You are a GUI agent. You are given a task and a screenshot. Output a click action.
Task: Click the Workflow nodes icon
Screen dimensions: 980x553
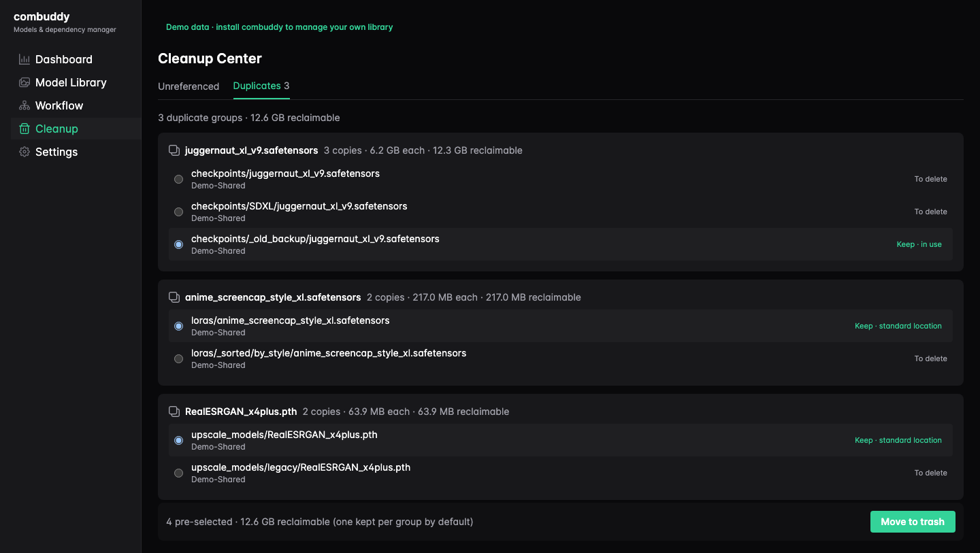click(24, 105)
